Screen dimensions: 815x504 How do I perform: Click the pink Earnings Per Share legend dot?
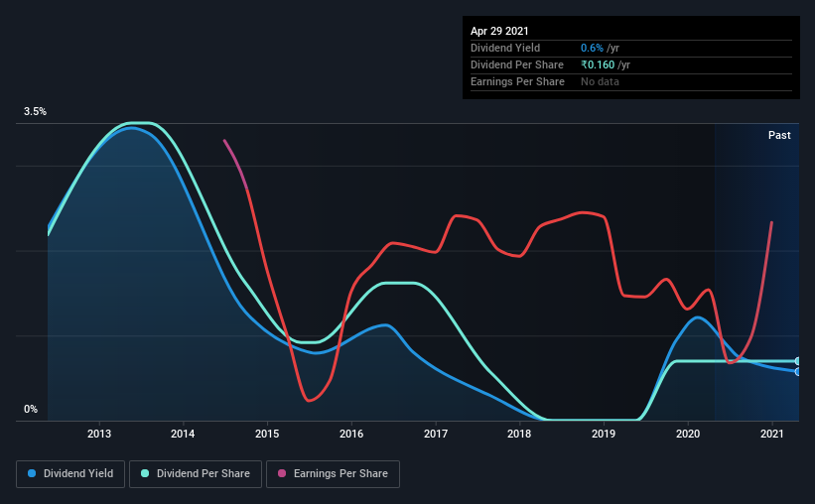[282, 473]
